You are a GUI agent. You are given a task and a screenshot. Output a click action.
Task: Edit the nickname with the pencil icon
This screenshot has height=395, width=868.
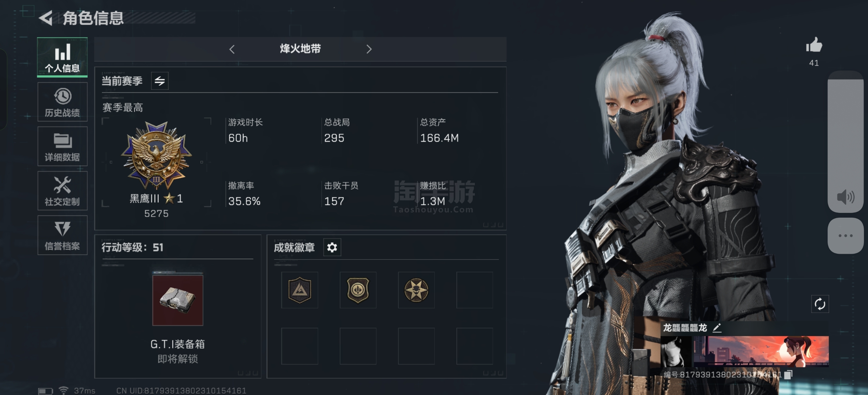[x=717, y=328]
